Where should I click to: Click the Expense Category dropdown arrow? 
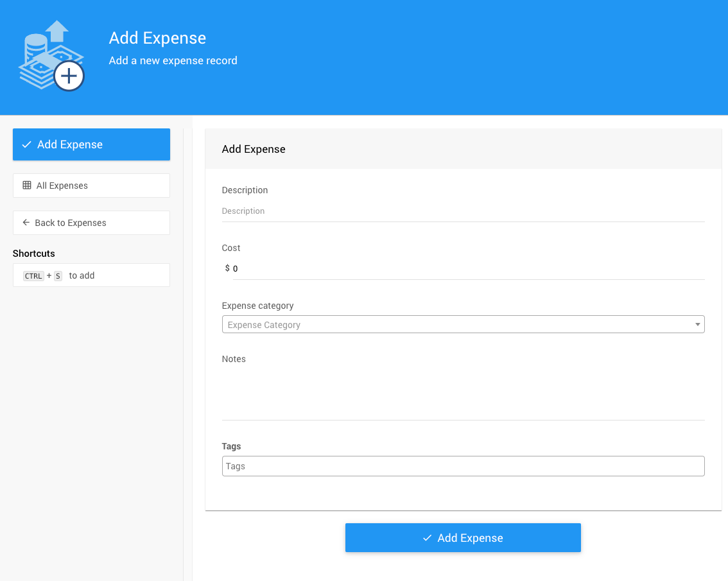point(697,325)
